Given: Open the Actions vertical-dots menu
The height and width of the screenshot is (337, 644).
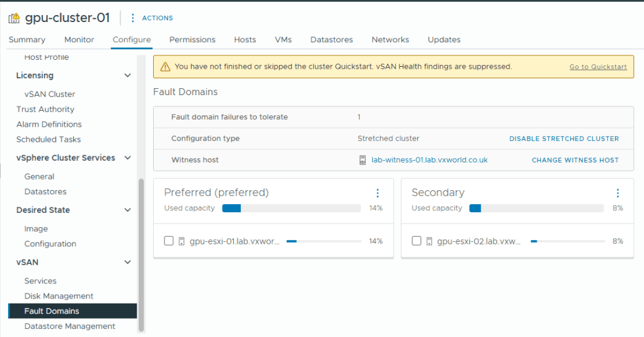Looking at the screenshot, I should pos(133,18).
